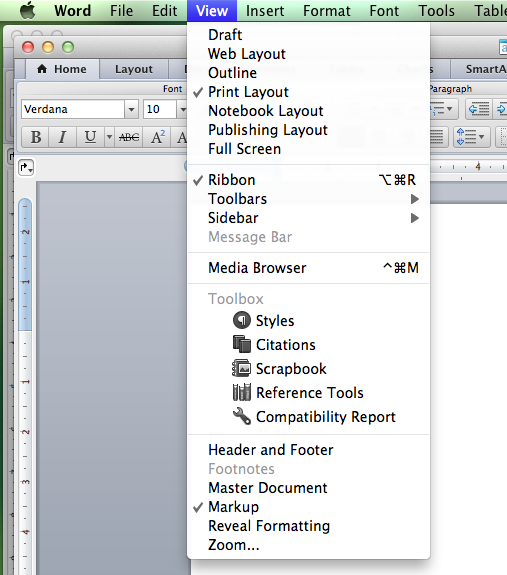Switch to Draft view
The width and height of the screenshot is (507, 575).
pos(308,35)
